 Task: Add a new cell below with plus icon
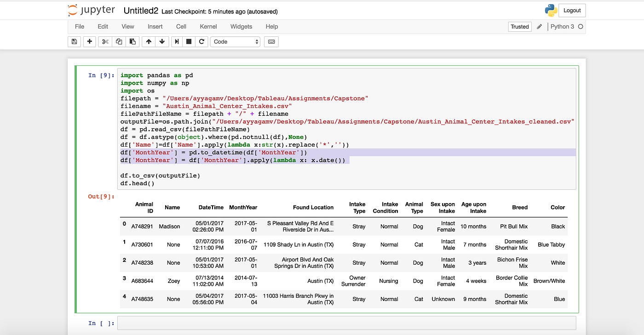point(89,41)
